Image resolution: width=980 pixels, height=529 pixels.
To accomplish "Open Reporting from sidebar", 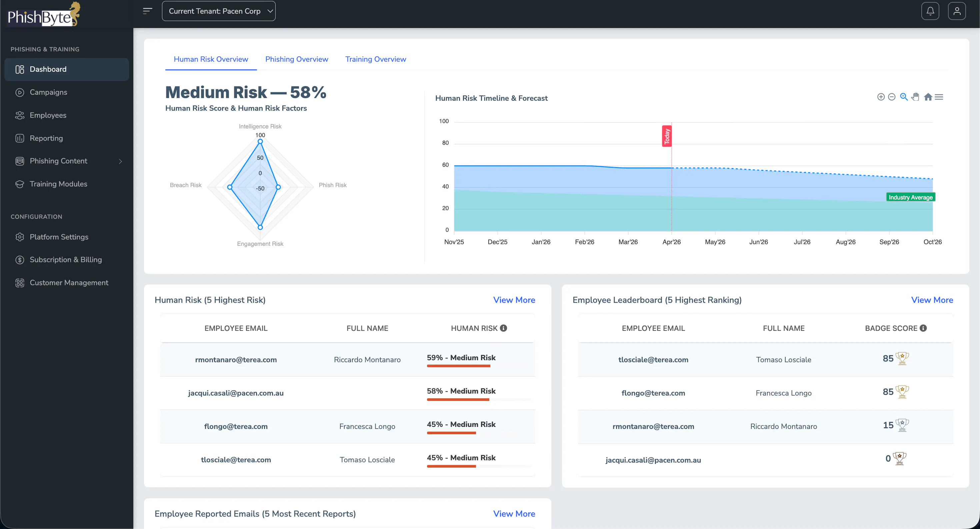I will click(67, 138).
